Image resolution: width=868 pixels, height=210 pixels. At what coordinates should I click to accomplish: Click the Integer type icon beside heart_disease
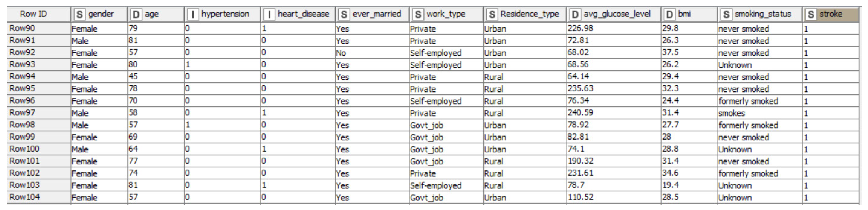[269, 15]
